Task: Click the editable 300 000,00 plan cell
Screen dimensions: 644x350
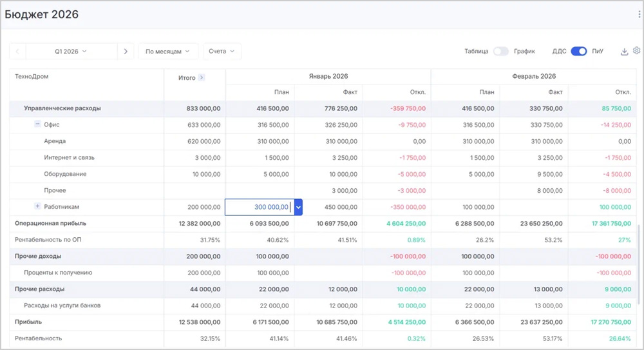Action: tap(259, 207)
